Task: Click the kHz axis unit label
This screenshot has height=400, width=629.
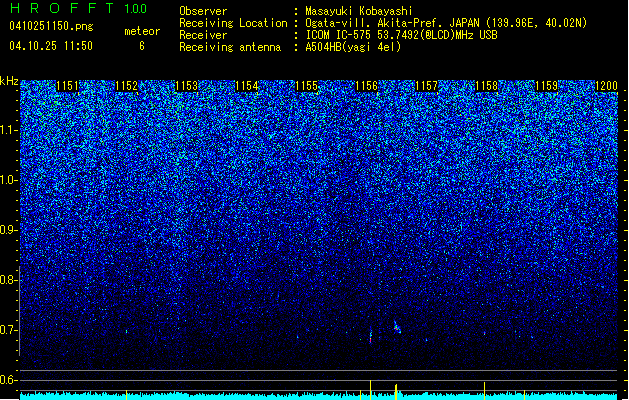Action: coord(9,81)
